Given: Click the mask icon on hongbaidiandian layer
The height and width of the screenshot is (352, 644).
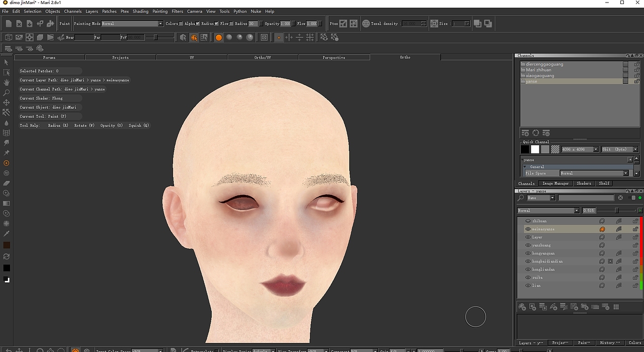Looking at the screenshot, I should coord(610,261).
